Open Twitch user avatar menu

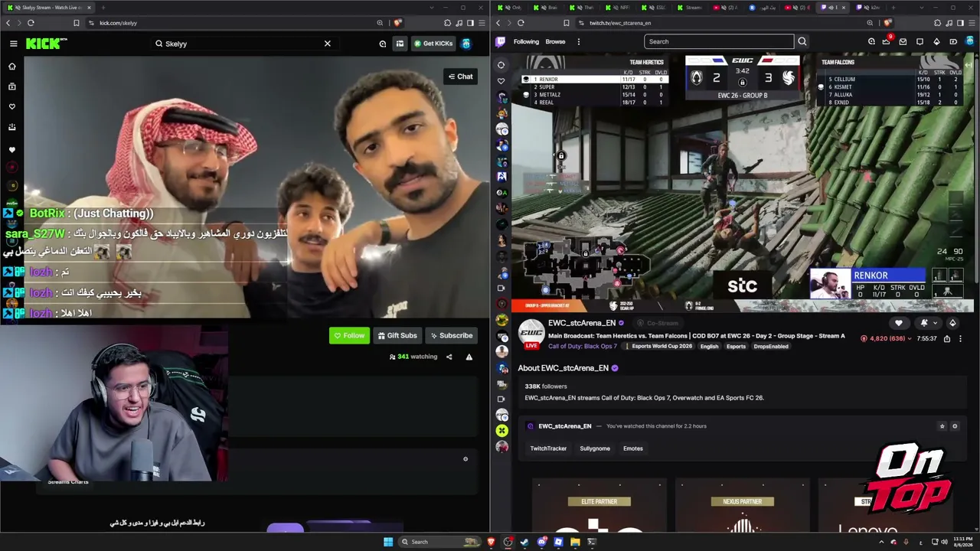click(x=969, y=42)
